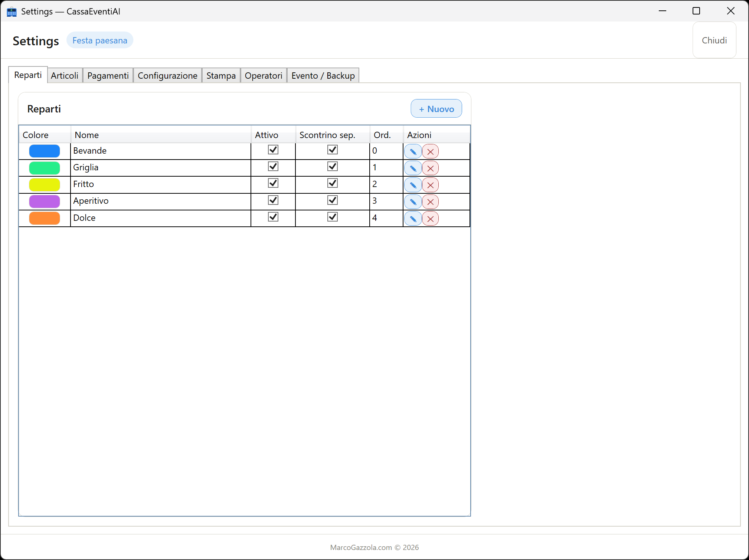Click the green Griglia color swatch

(x=45, y=168)
